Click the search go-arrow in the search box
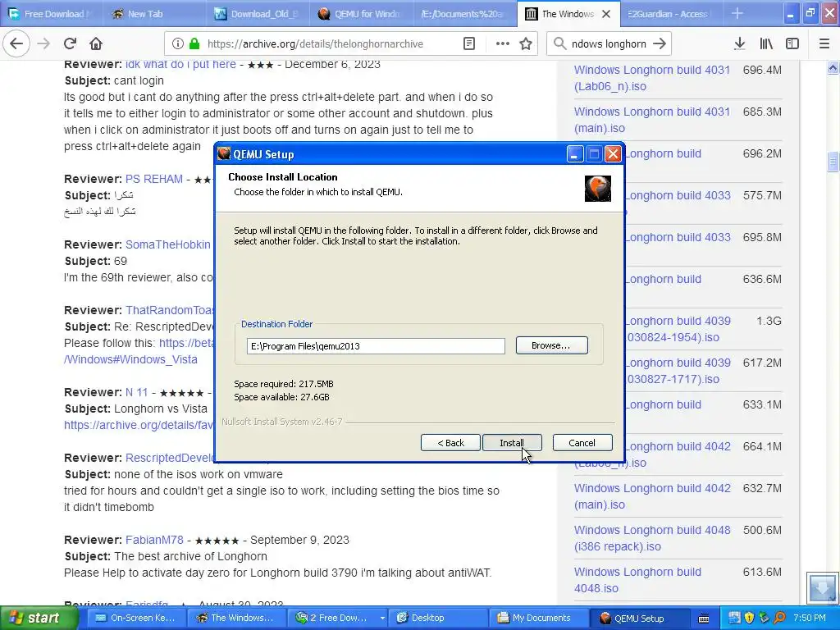The height and width of the screenshot is (630, 840). (x=660, y=44)
